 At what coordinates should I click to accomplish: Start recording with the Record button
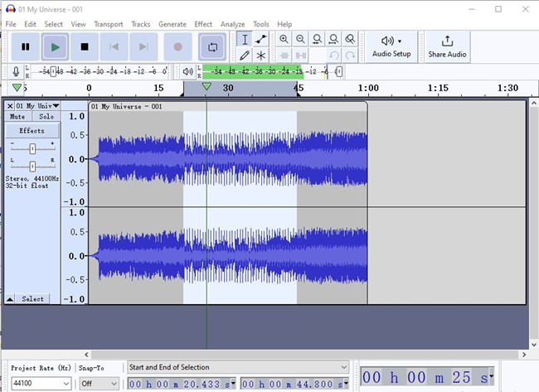177,46
